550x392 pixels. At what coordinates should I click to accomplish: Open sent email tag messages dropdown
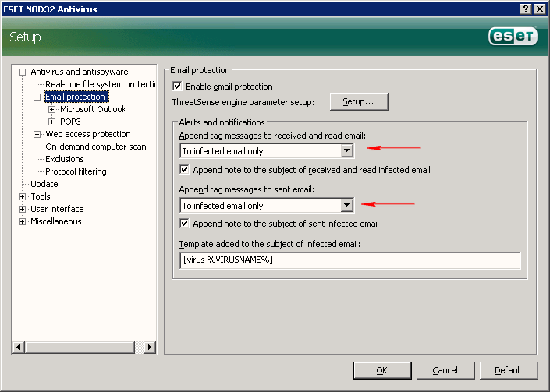(x=346, y=206)
